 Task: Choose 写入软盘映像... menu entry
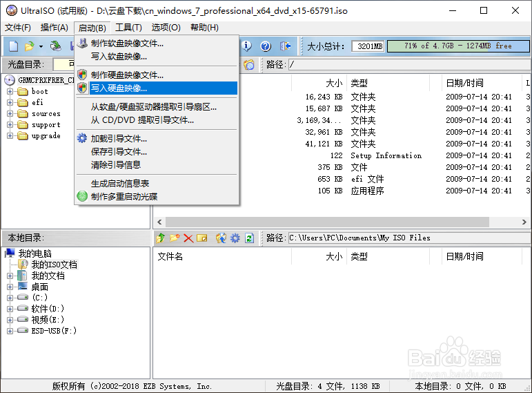(157, 57)
